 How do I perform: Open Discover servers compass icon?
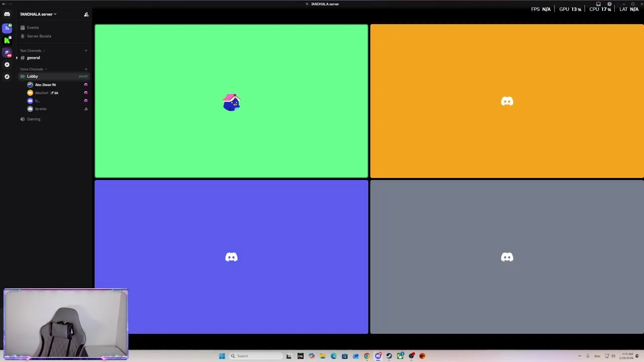(7, 76)
